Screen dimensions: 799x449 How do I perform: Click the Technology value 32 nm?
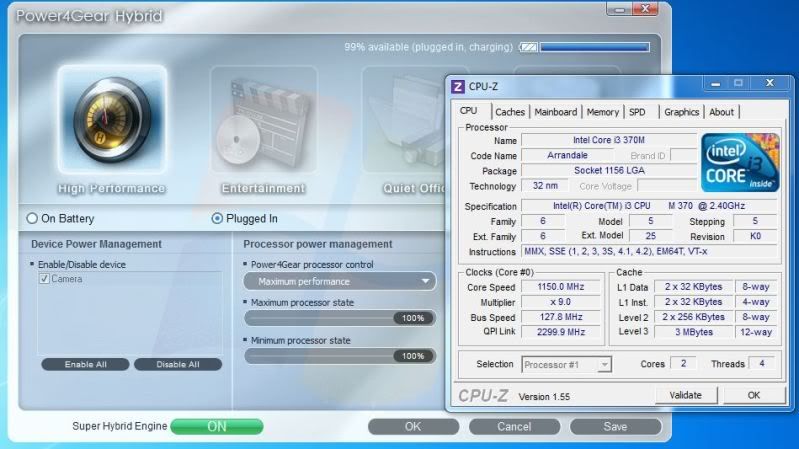click(x=545, y=186)
